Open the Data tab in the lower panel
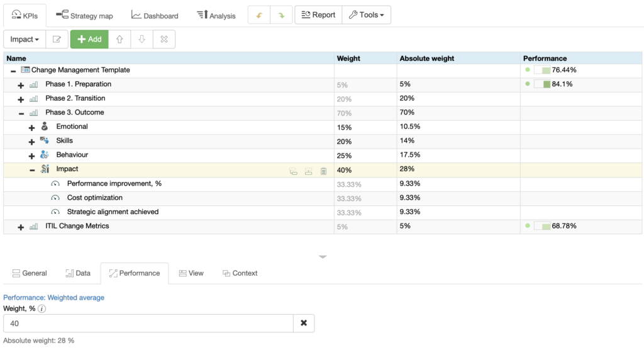 (x=78, y=273)
